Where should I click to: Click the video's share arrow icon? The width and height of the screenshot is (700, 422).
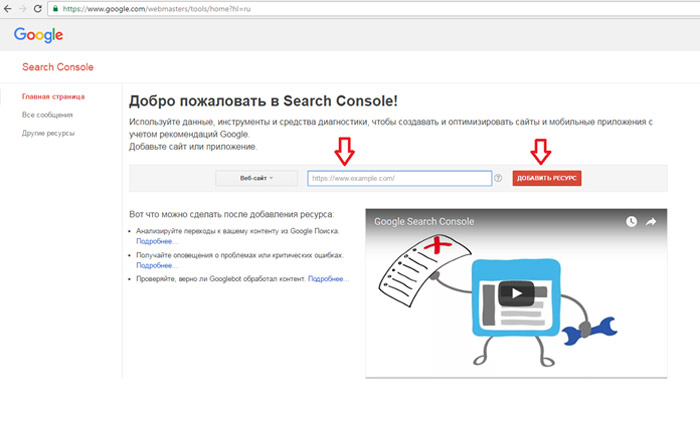click(x=650, y=221)
